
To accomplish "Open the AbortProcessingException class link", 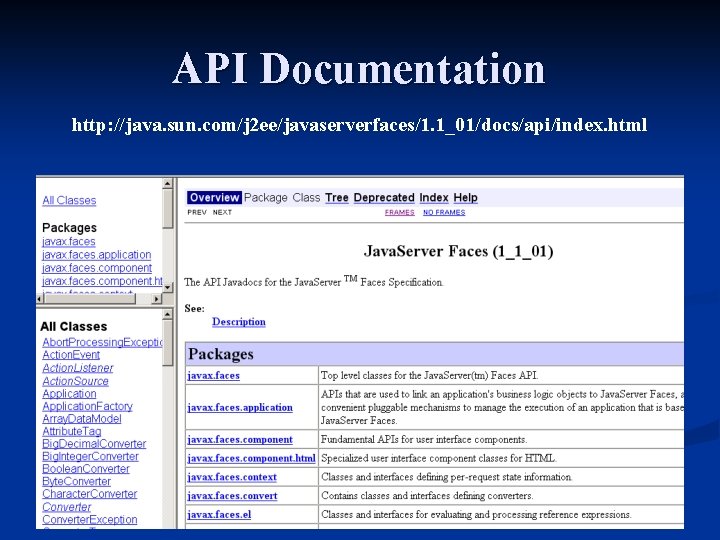I will 102,342.
